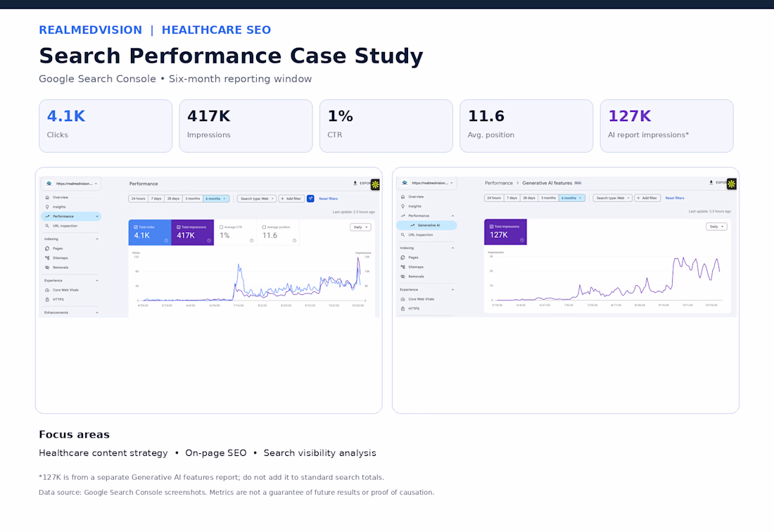The image size is (774, 532).
Task: Open the 6 months dropdown in the left Performance screenshot
Action: click(216, 198)
